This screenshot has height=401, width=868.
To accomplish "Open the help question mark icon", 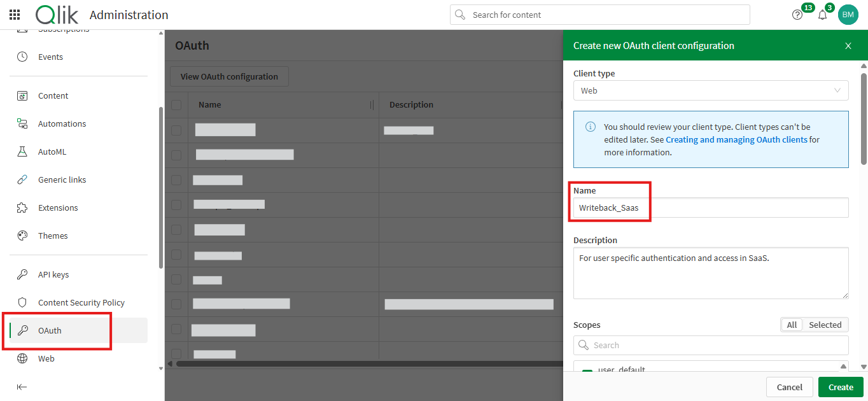I will click(797, 15).
